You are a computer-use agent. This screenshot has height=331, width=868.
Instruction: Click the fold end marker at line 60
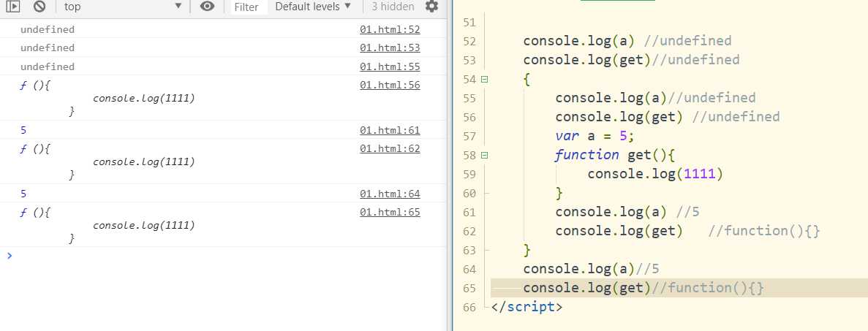click(x=486, y=193)
